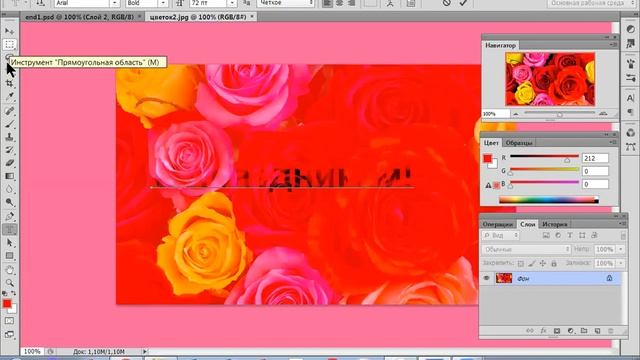The image size is (640, 360).
Task: Open layer fill slider arrow
Action: click(621, 263)
